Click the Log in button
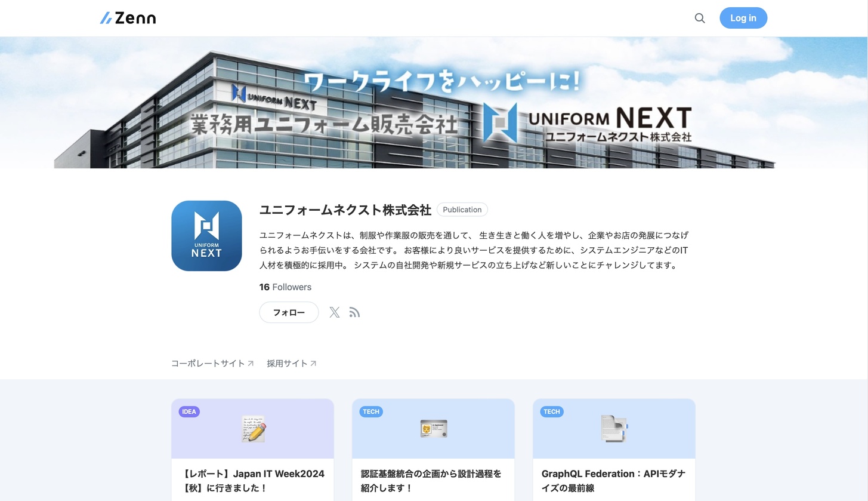This screenshot has width=868, height=501. coord(743,18)
